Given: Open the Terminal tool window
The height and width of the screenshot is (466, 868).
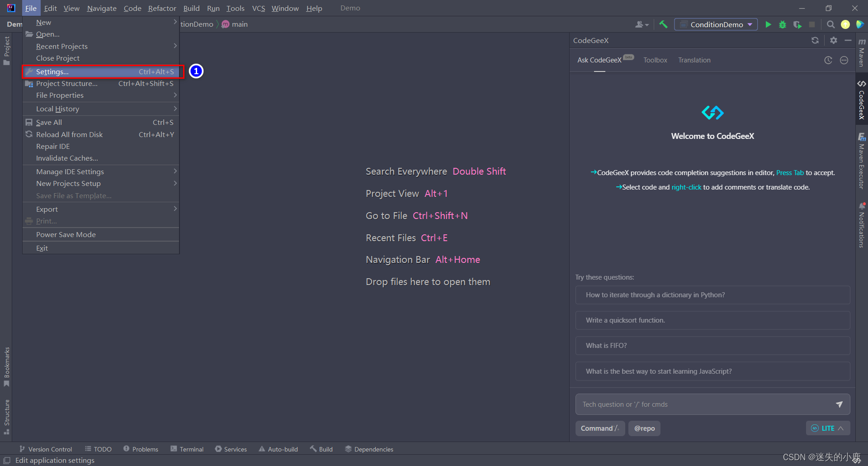Looking at the screenshot, I should [x=187, y=449].
